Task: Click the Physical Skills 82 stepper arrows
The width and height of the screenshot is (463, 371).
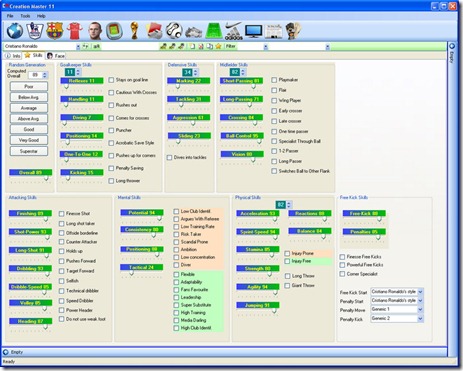Action: coord(289,205)
